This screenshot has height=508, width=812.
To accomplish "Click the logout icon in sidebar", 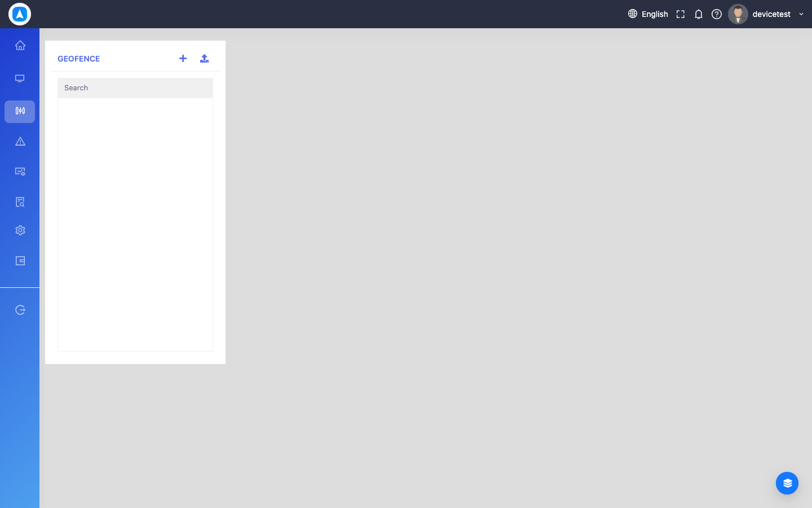I will coord(20,310).
